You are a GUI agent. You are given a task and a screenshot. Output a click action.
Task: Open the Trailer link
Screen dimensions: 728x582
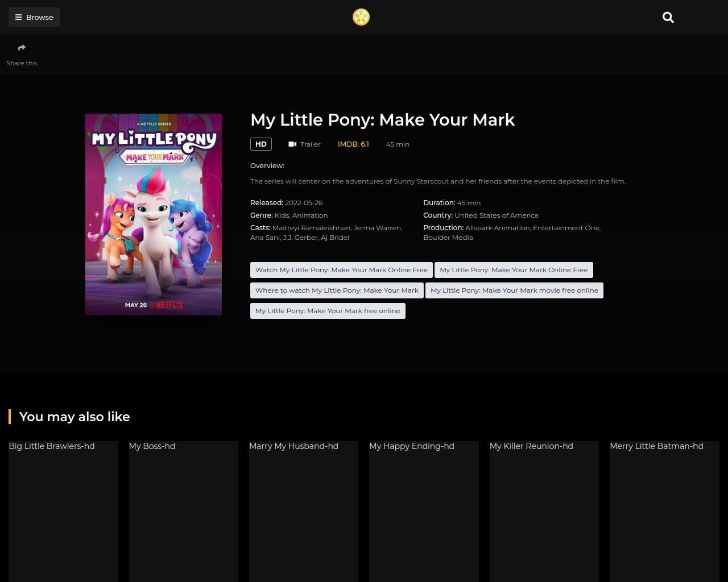pyautogui.click(x=305, y=144)
